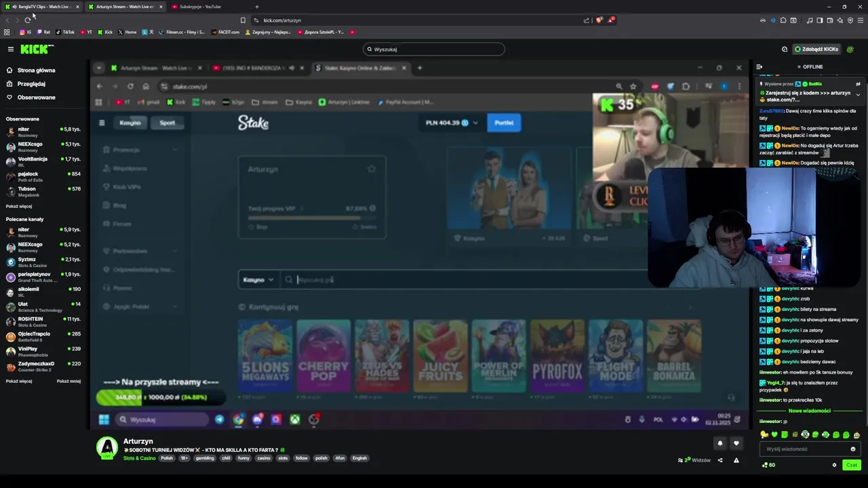Open a new browser tab
The image size is (868, 488).
(x=256, y=7)
